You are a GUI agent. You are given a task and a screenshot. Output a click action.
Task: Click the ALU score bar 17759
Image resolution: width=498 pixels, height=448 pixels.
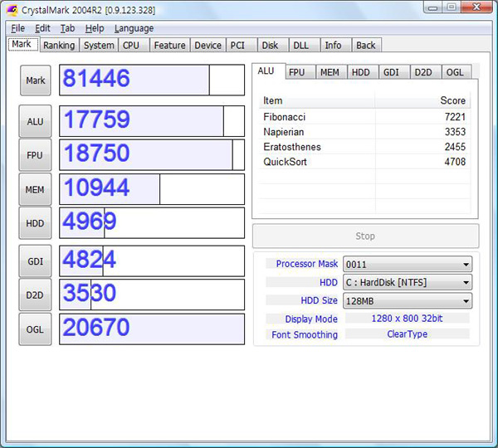click(x=152, y=121)
